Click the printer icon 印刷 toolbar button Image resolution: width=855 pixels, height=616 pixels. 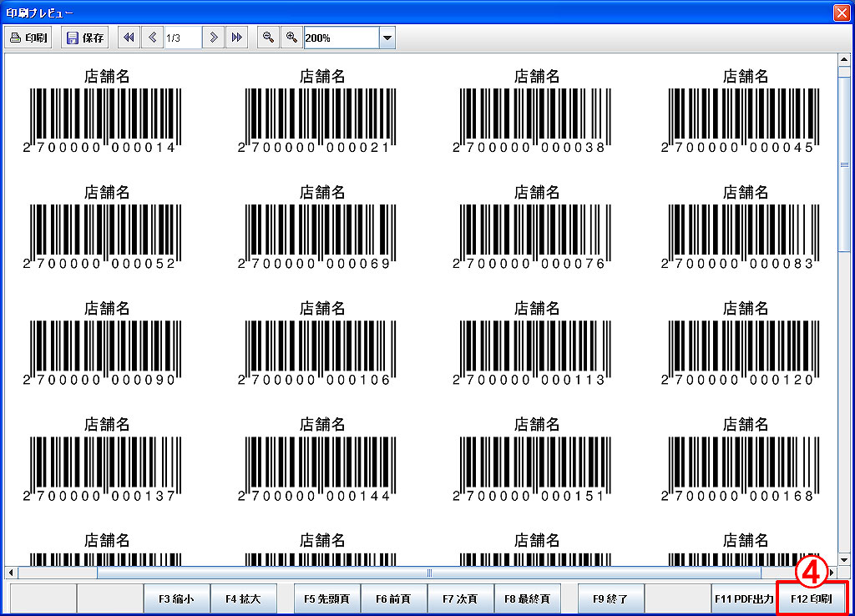point(29,38)
